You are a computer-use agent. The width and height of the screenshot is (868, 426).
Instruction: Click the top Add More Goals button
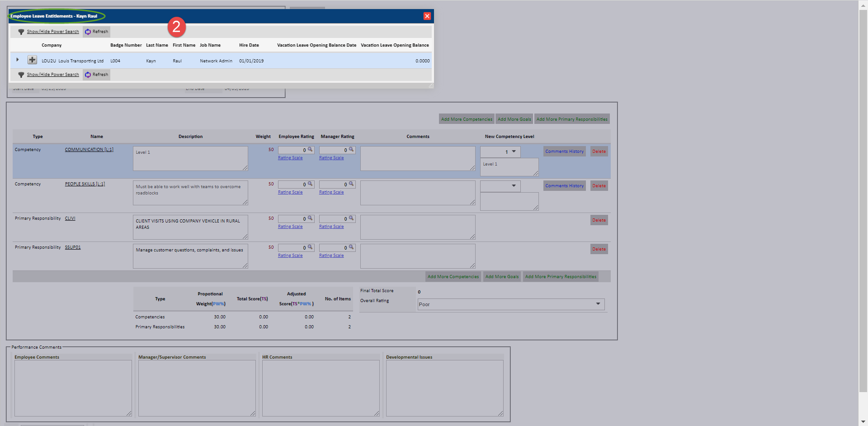514,119
